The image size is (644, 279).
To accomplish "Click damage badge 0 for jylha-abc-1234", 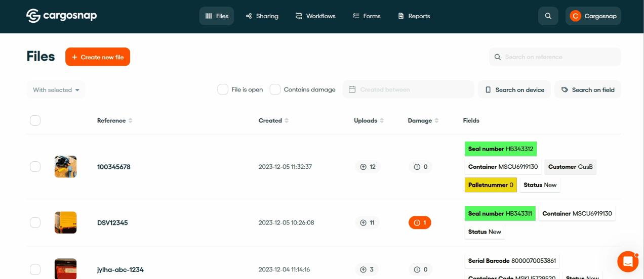I will coord(420,270).
